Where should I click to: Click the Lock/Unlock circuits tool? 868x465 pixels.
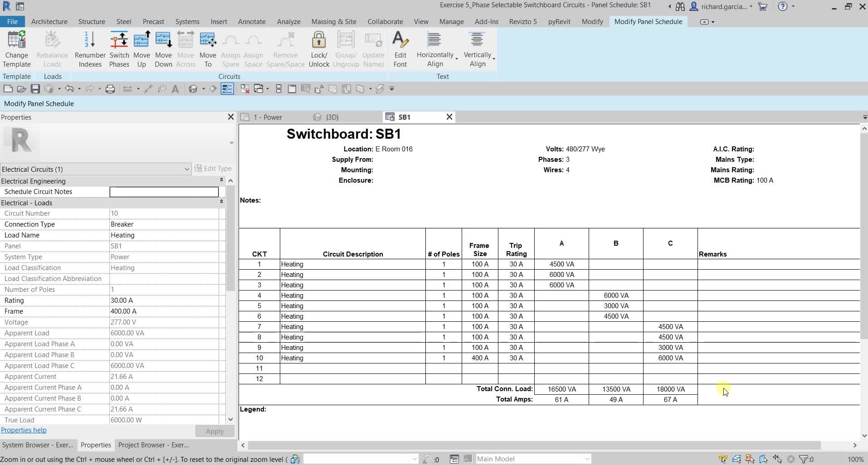tap(319, 47)
